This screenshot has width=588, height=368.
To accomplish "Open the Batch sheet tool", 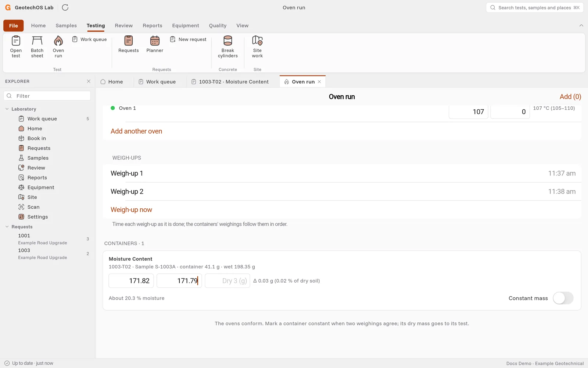I will point(37,47).
